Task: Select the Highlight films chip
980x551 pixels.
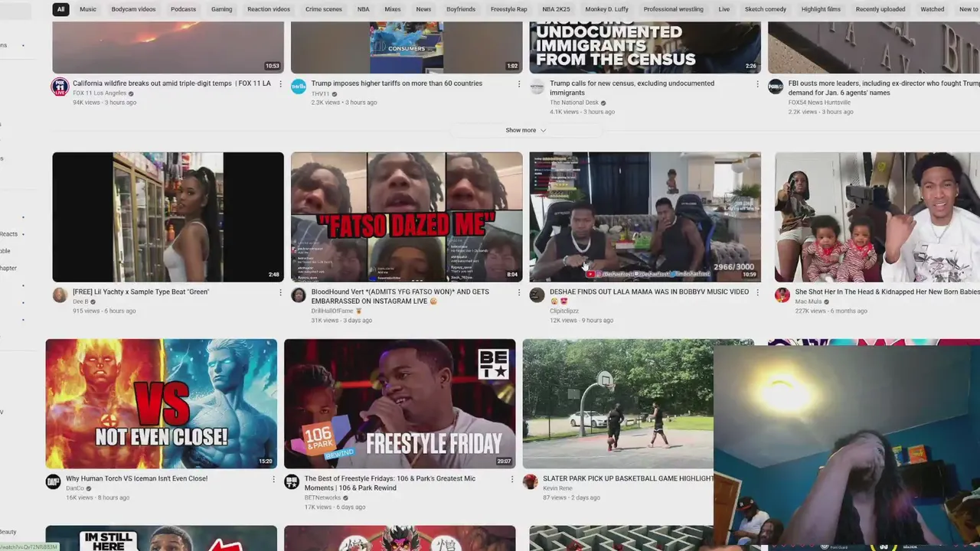Action: click(821, 9)
